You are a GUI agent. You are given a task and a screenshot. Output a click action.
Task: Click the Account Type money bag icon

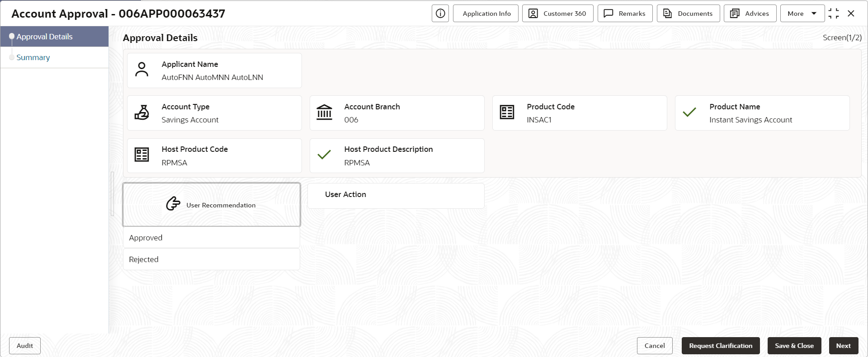142,113
